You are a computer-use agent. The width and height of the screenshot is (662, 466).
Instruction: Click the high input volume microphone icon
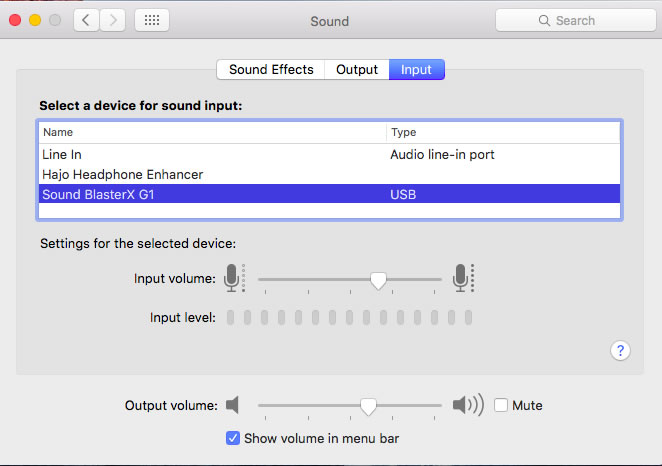pyautogui.click(x=462, y=278)
